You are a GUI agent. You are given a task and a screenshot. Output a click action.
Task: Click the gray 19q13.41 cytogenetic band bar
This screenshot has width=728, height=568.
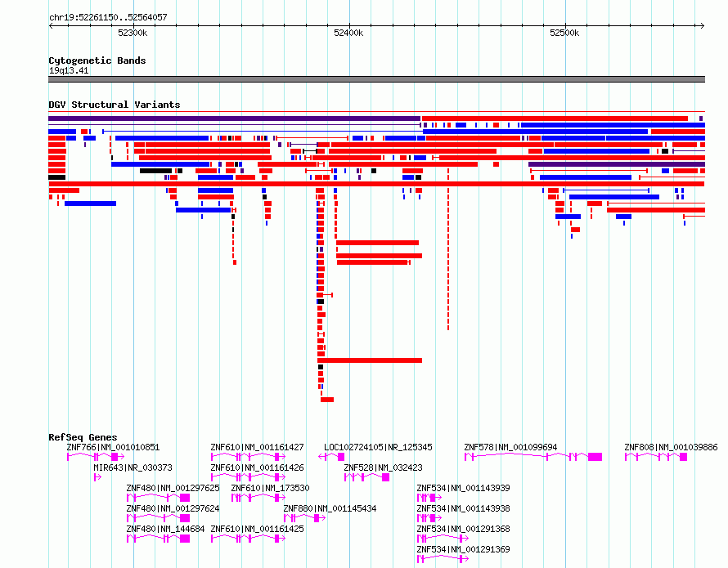(376, 79)
